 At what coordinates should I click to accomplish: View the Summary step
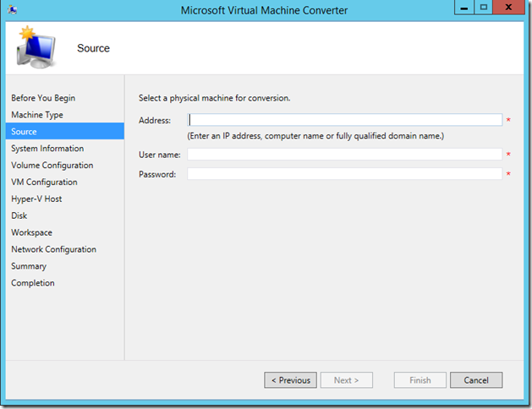(29, 266)
